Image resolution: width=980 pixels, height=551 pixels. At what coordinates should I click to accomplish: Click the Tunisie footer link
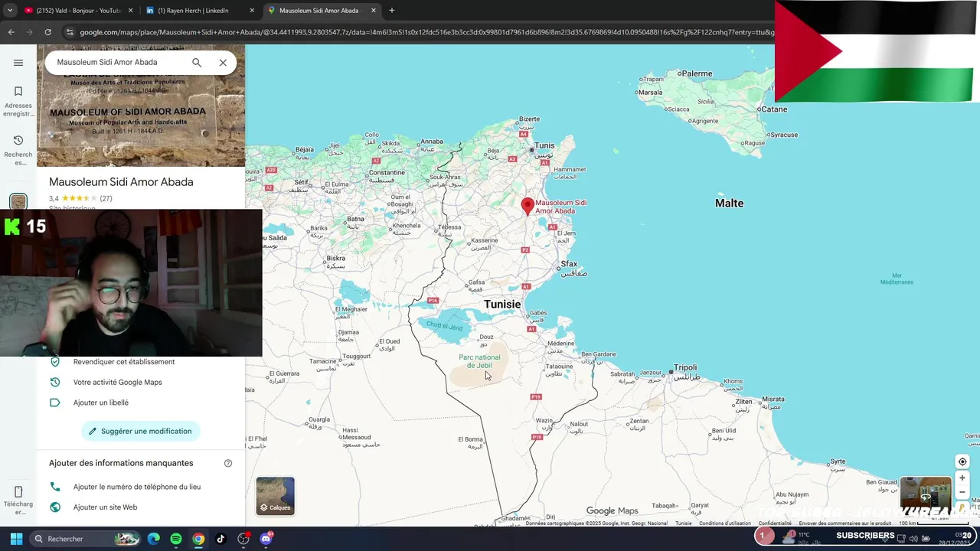pos(683,523)
